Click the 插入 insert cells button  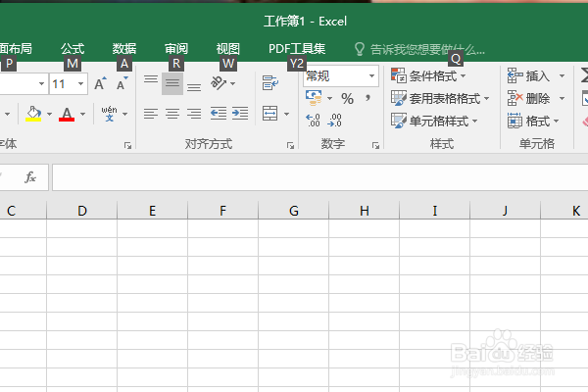(x=528, y=75)
